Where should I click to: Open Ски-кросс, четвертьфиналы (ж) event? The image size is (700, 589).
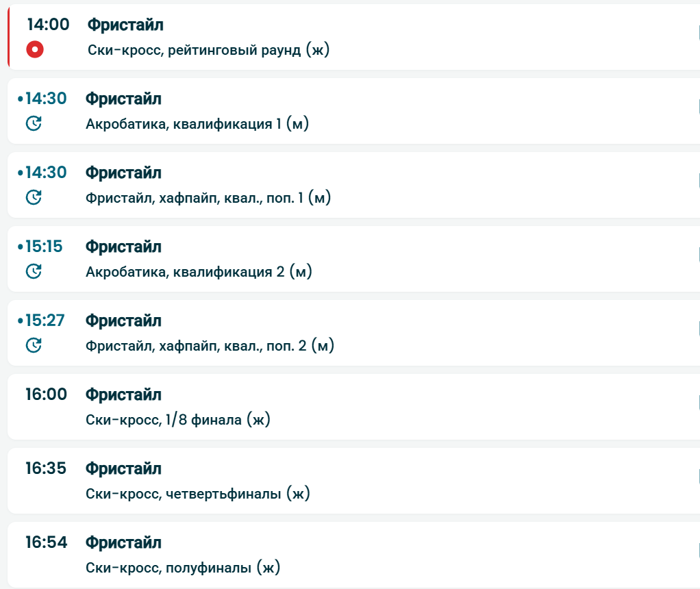[198, 494]
